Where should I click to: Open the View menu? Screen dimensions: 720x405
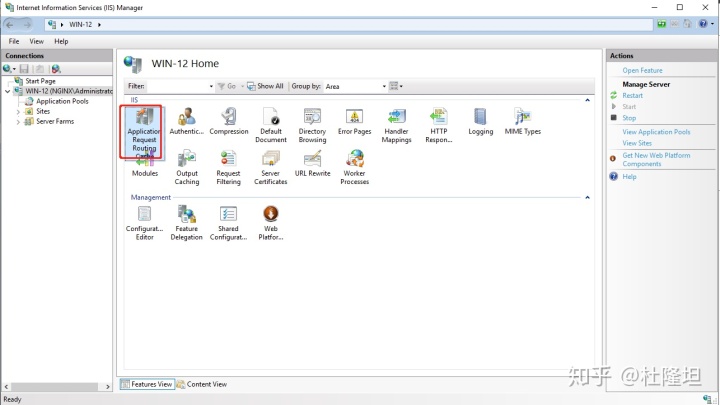pos(36,41)
